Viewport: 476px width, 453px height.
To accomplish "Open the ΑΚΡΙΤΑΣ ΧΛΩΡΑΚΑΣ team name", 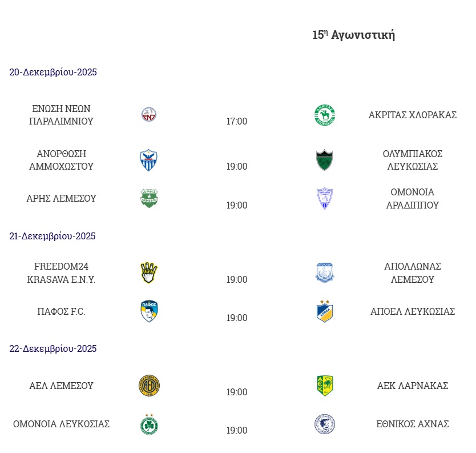I will (x=413, y=115).
